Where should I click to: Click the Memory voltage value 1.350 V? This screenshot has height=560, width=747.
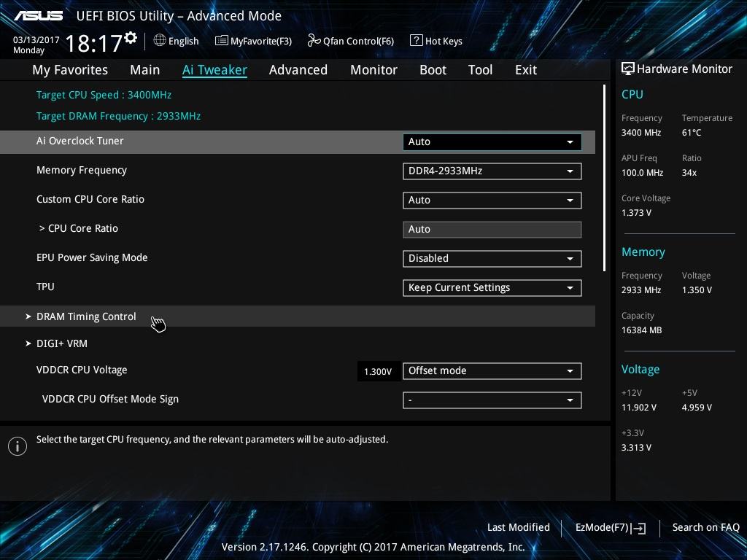[x=697, y=290]
